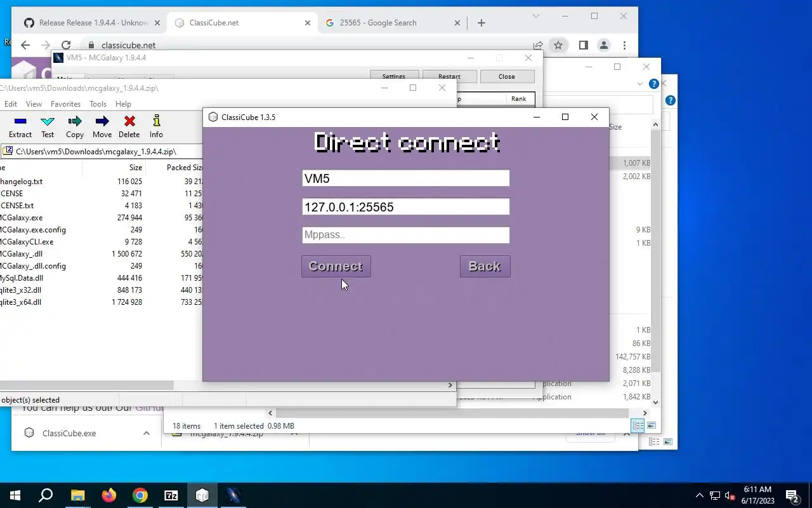Image resolution: width=812 pixels, height=508 pixels.
Task: Click the Chrome share page icon
Action: [x=538, y=45]
